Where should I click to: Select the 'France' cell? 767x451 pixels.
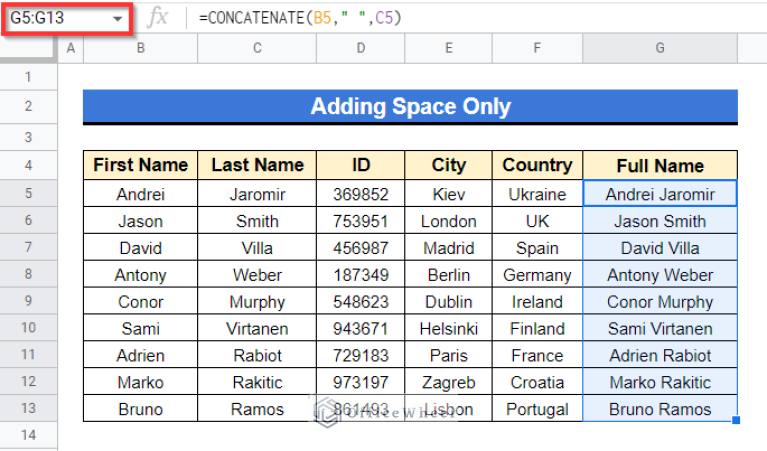click(x=537, y=355)
